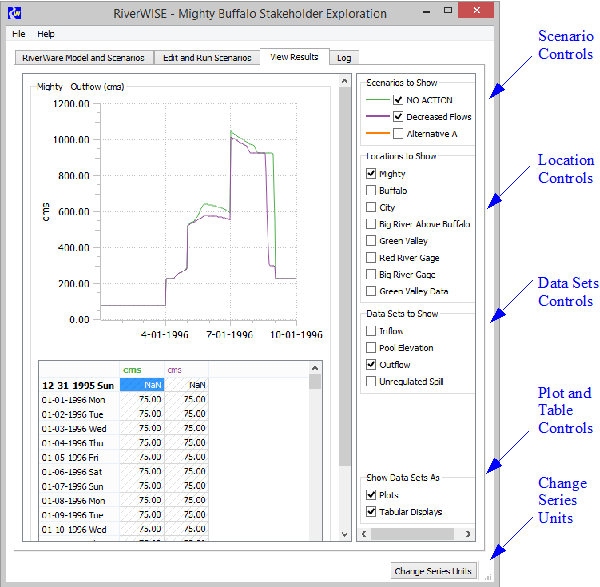
Task: Enable the Alternative A scenario checkbox
Action: point(399,134)
